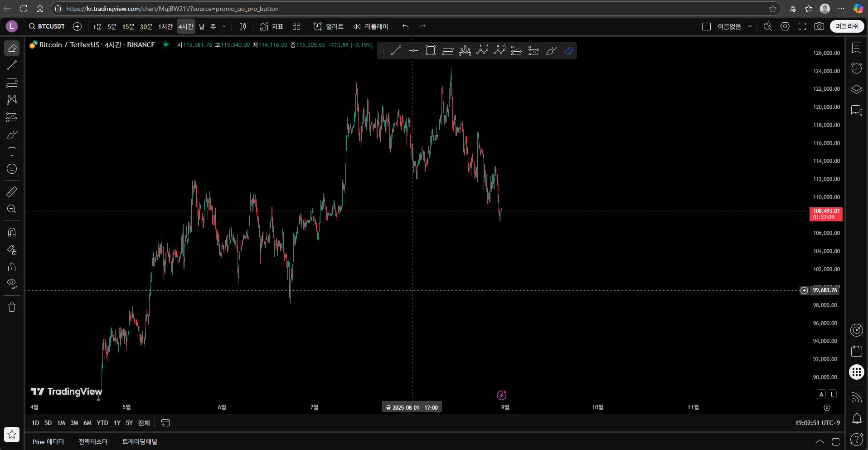Open the text annotation tool
This screenshot has height=450, width=868.
click(12, 152)
